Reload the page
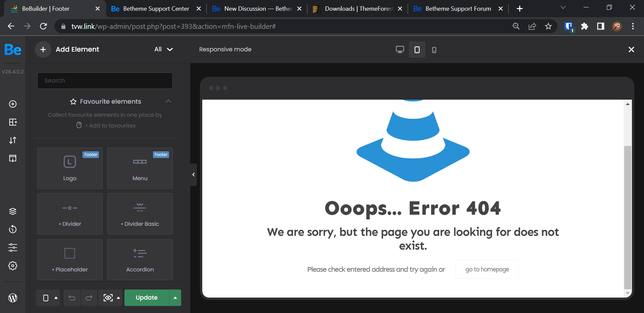Image resolution: width=644 pixels, height=313 pixels. pyautogui.click(x=43, y=26)
